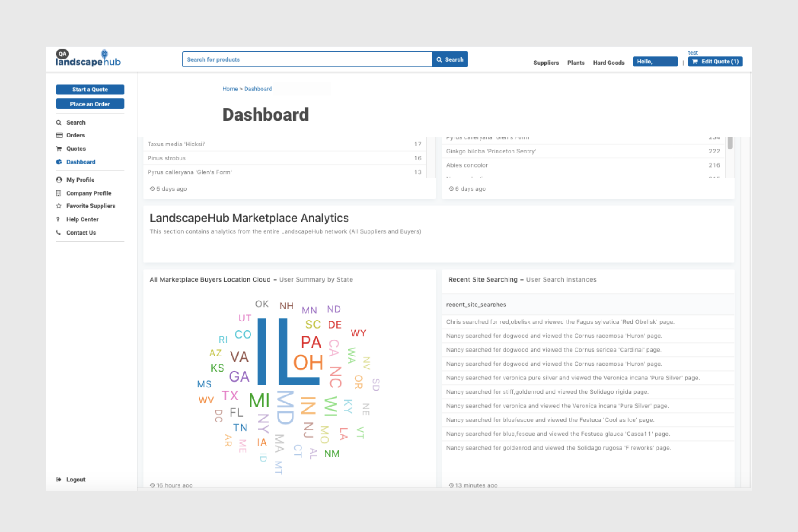Click the Orders card icon in sidebar

pyautogui.click(x=59, y=136)
